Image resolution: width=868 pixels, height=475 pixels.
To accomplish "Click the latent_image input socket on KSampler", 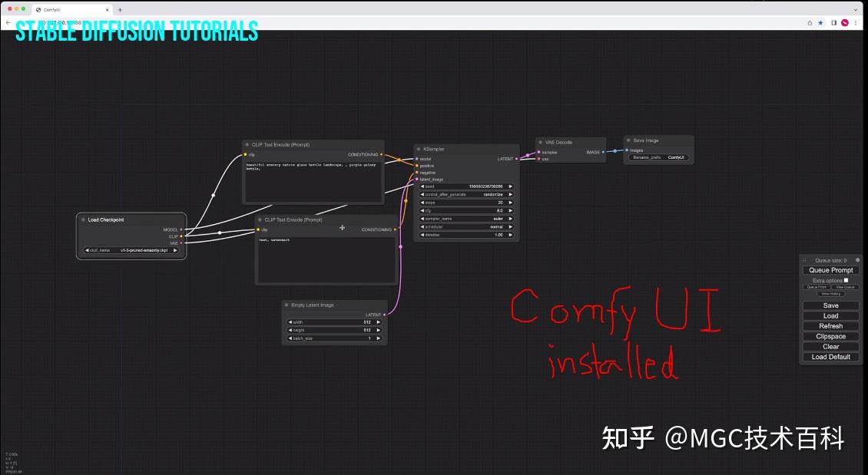I will 416,178.
